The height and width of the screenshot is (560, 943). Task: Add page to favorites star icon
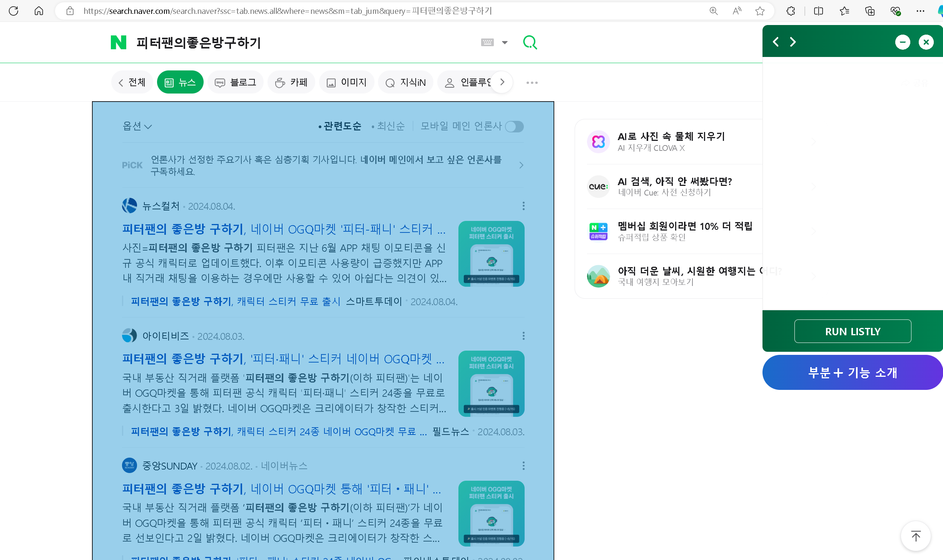click(x=760, y=11)
